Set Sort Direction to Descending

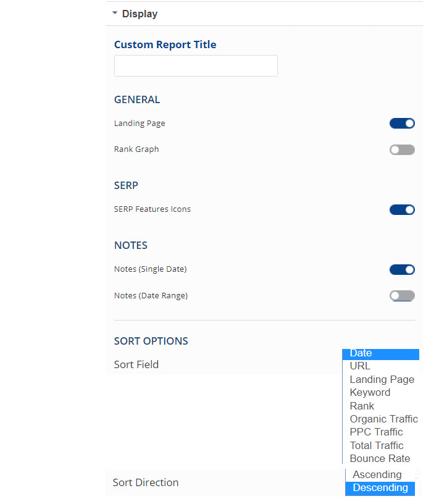pyautogui.click(x=380, y=488)
